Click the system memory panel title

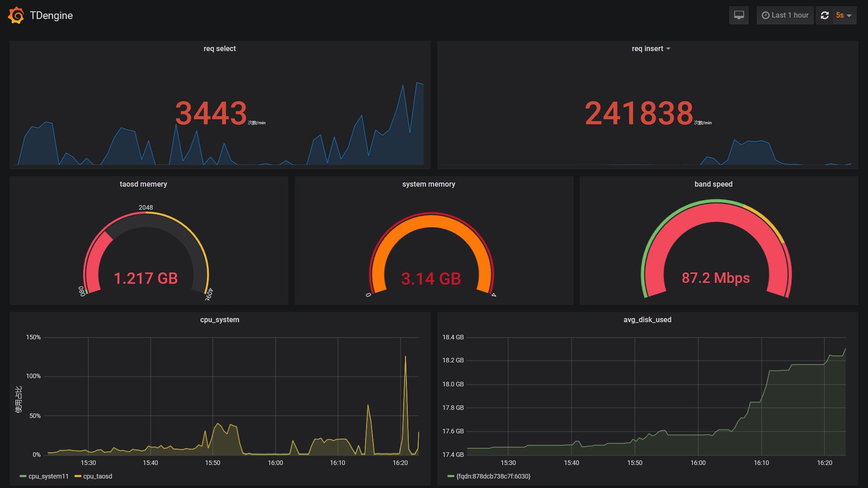[x=429, y=184]
